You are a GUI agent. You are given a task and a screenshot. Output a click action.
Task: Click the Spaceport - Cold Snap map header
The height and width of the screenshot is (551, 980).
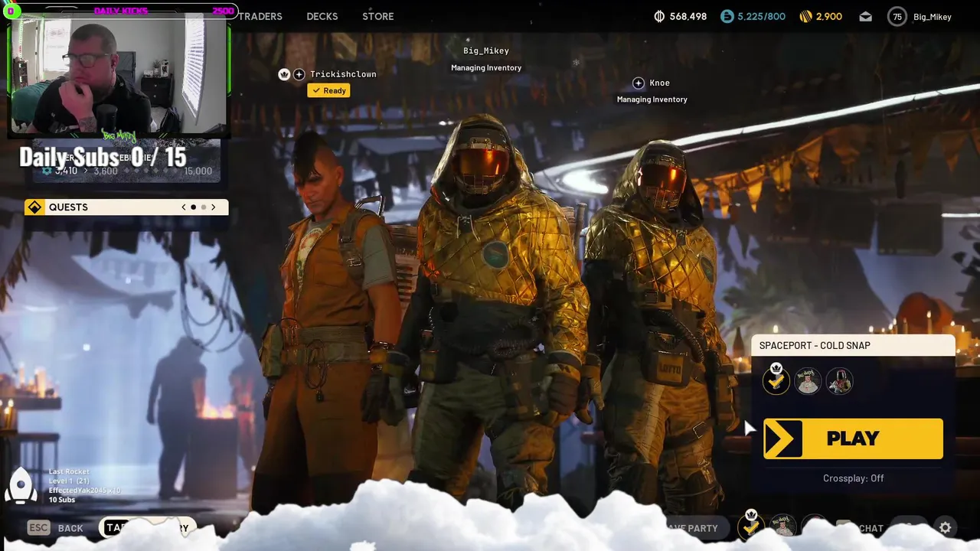tap(853, 346)
